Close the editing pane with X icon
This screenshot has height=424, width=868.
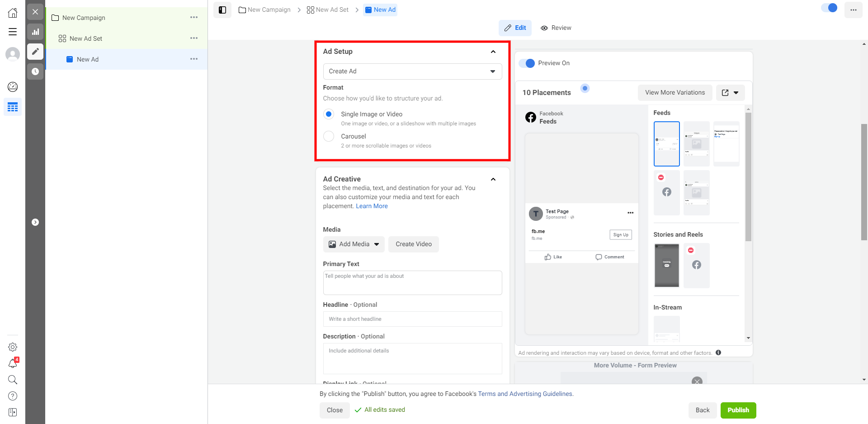coord(35,12)
